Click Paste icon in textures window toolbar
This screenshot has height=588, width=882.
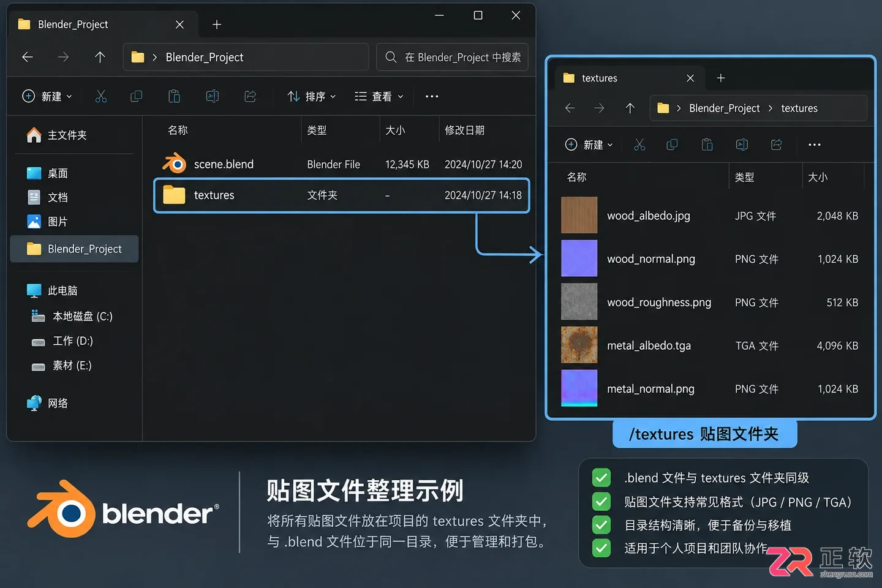point(707,145)
